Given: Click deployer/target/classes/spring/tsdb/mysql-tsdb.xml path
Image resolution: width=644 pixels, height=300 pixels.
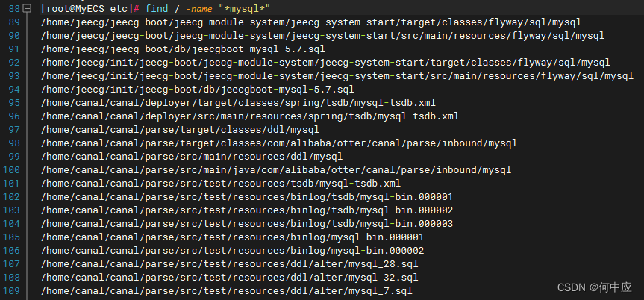Looking at the screenshot, I should pos(238,103).
